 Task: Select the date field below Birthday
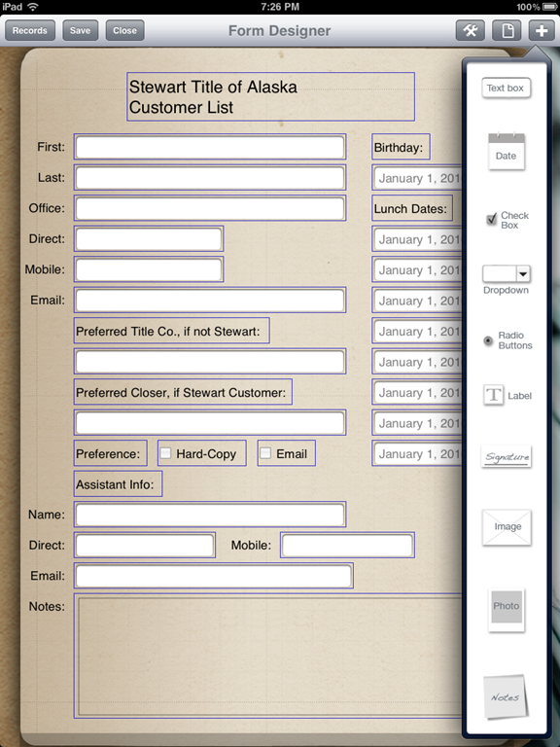(x=417, y=178)
